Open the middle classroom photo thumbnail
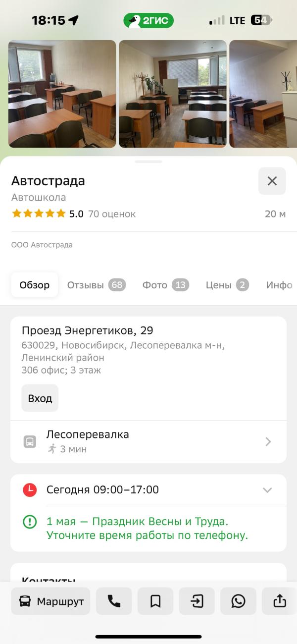Viewport: 297px width, 644px height. [x=173, y=94]
